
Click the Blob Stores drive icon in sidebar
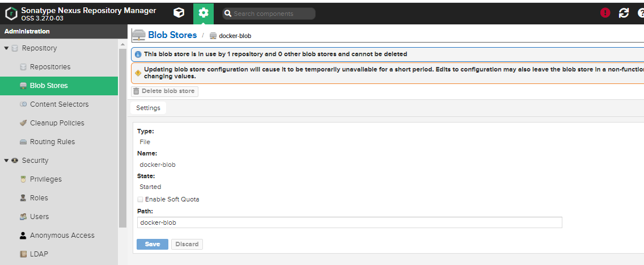[x=23, y=86]
